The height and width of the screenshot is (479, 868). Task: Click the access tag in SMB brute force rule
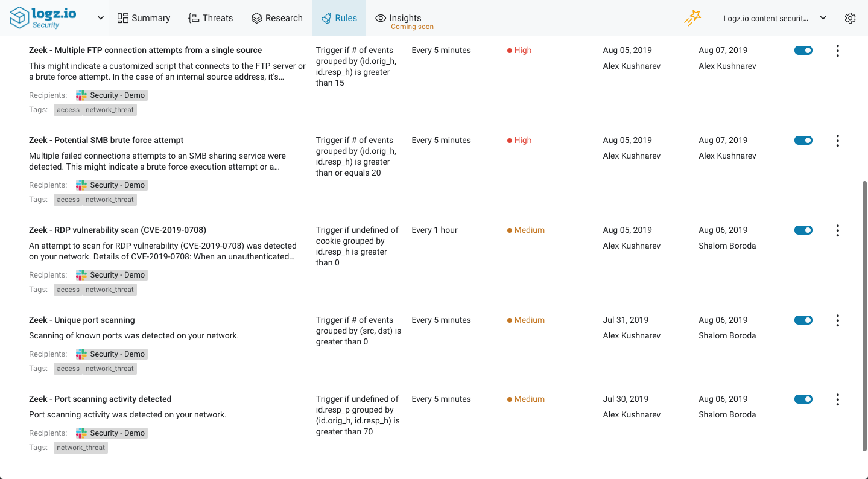tap(68, 200)
